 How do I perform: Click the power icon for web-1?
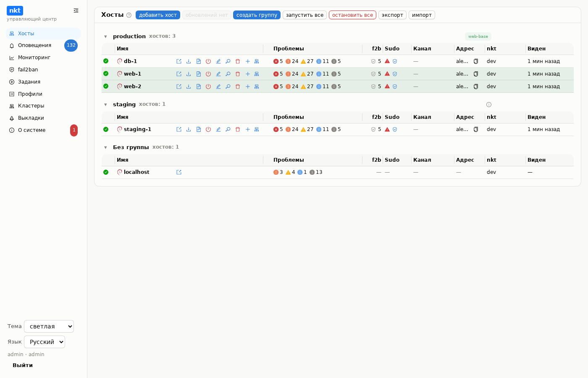pos(208,74)
